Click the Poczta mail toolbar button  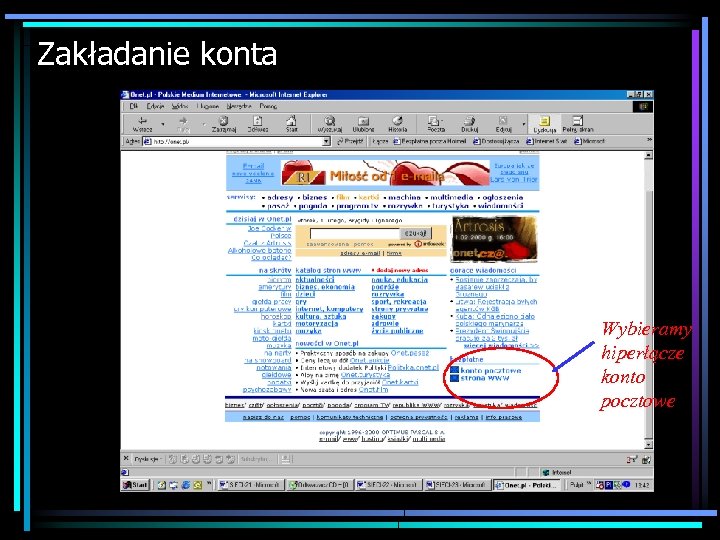click(435, 124)
